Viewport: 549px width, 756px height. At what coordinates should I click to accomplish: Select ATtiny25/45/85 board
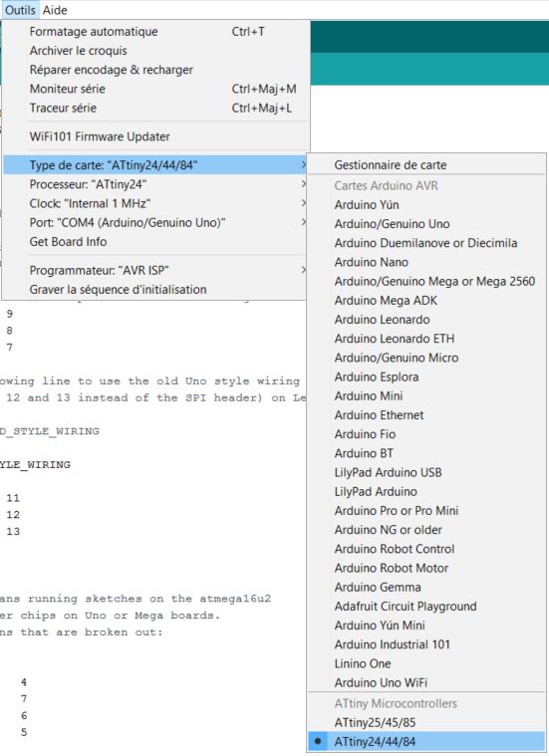pos(426,723)
